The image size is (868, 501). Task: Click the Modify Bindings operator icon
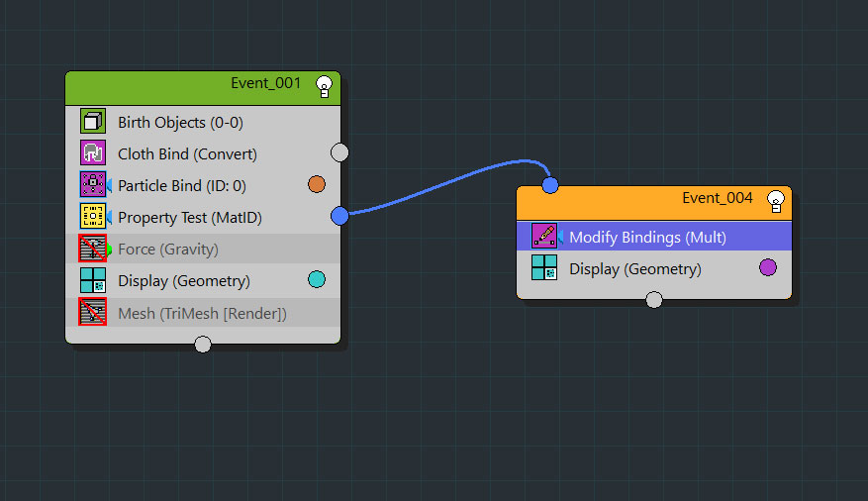[544, 237]
